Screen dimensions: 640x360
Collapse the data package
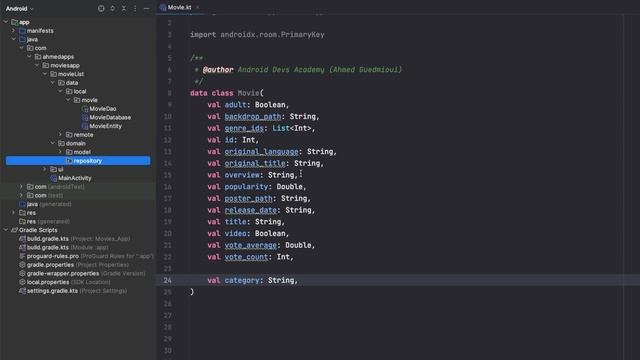(x=52, y=82)
